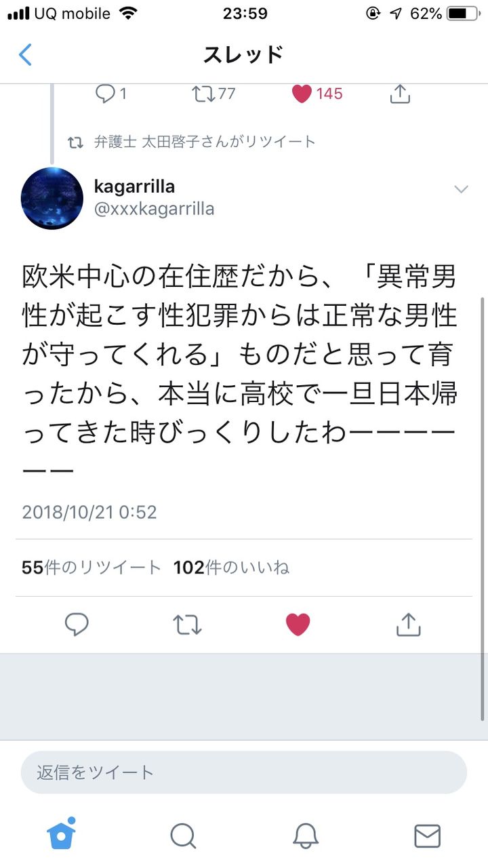
Task: View the 55件のリツイート list
Action: (91, 568)
